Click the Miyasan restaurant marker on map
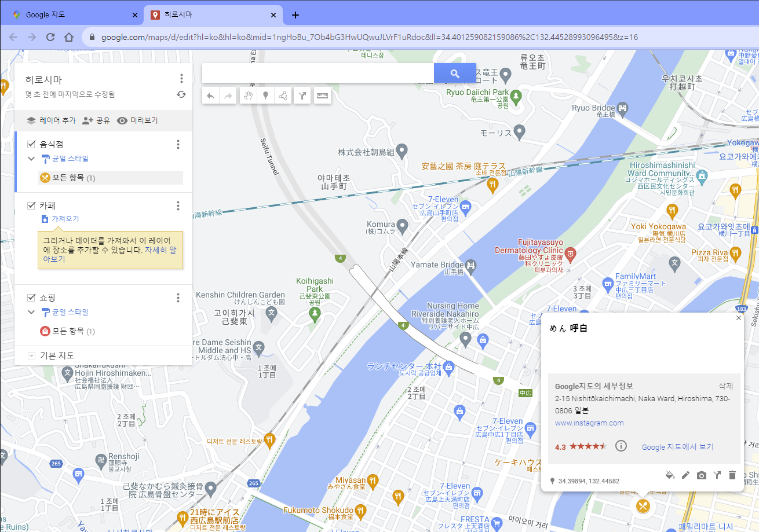 [373, 480]
